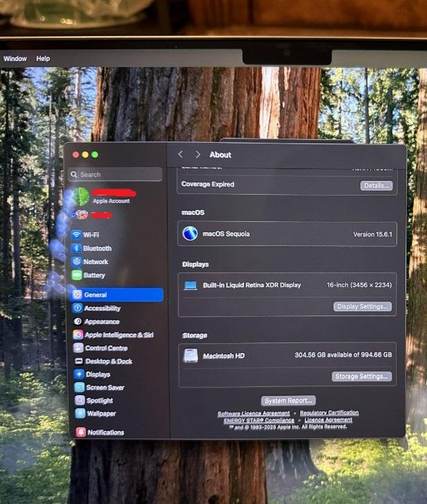Open the Displays sun icon
The image size is (427, 504).
click(x=79, y=374)
